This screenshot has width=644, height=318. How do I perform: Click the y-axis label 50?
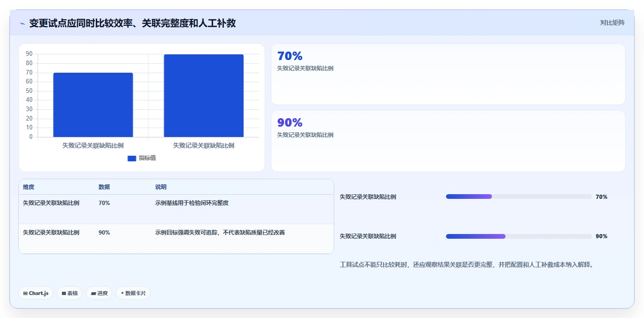(x=30, y=91)
